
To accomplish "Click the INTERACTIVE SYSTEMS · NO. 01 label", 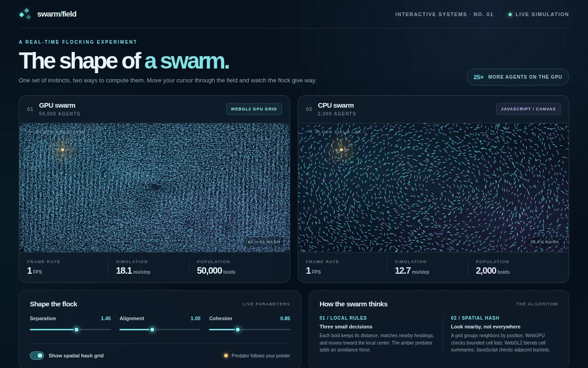I will [x=444, y=14].
